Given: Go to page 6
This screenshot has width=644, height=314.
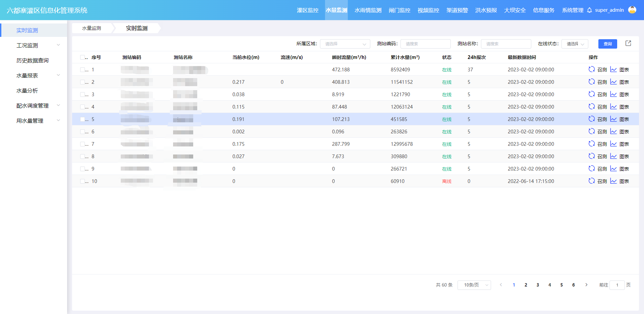Looking at the screenshot, I should point(573,285).
